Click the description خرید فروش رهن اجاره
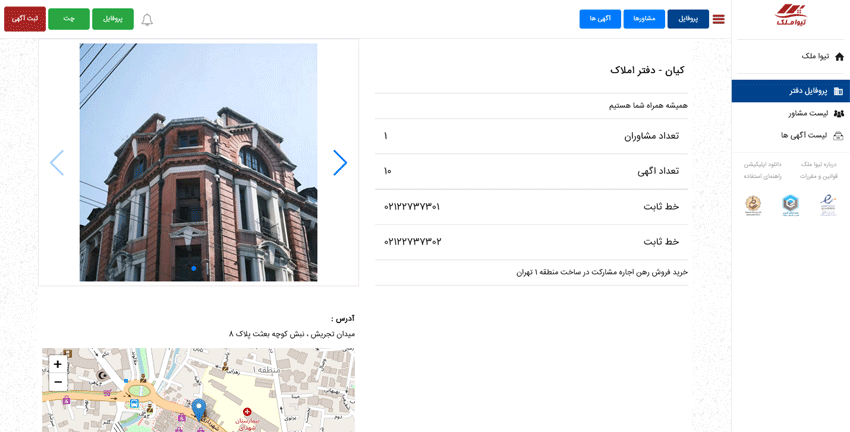The width and height of the screenshot is (850, 432). pyautogui.click(x=602, y=273)
